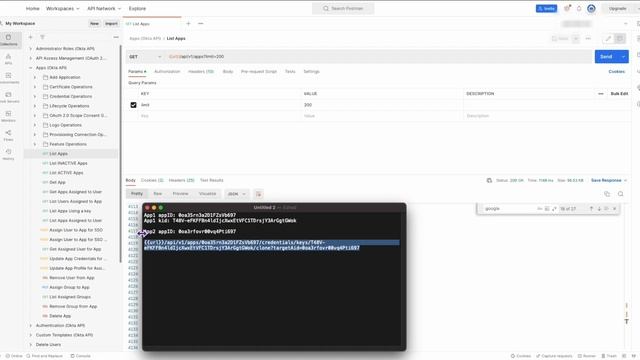The width and height of the screenshot is (640, 360).
Task: Open the API Network menu
Action: (104, 9)
